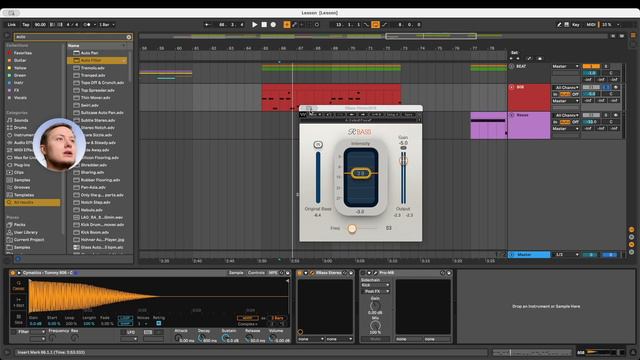Set 808 track monitor to Off

click(x=575, y=94)
